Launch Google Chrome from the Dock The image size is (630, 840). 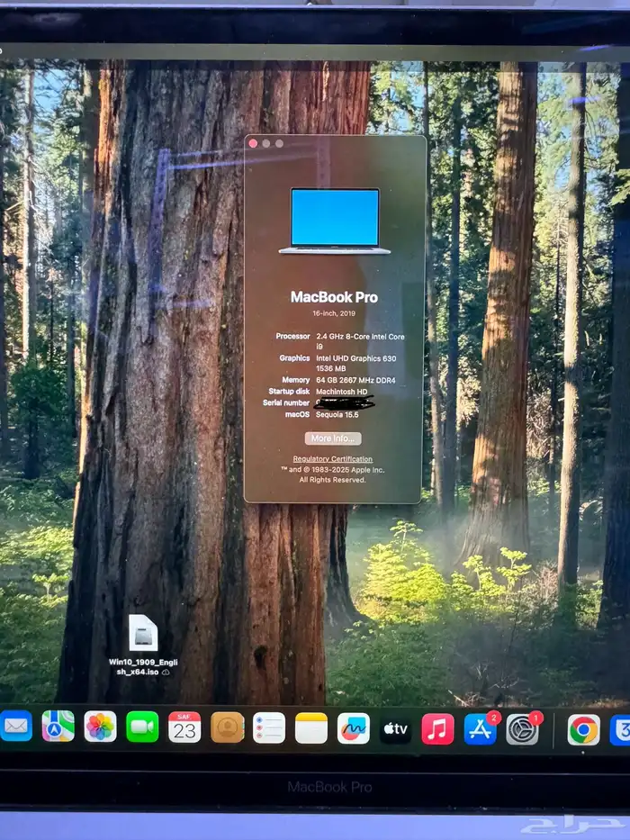pos(584,730)
